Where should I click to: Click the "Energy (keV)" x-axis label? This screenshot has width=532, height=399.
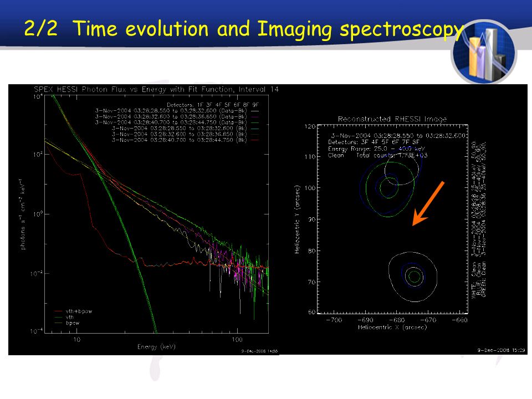(156, 346)
